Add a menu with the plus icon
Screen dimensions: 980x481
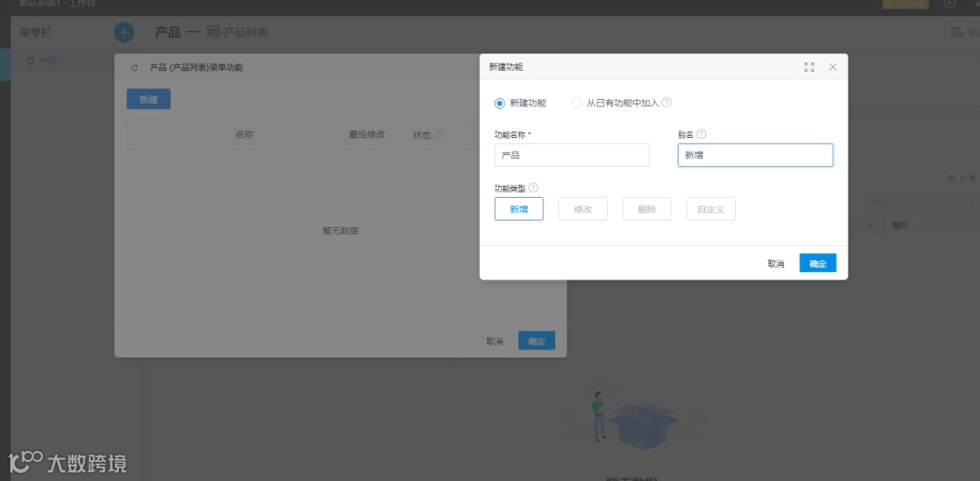click(x=123, y=33)
